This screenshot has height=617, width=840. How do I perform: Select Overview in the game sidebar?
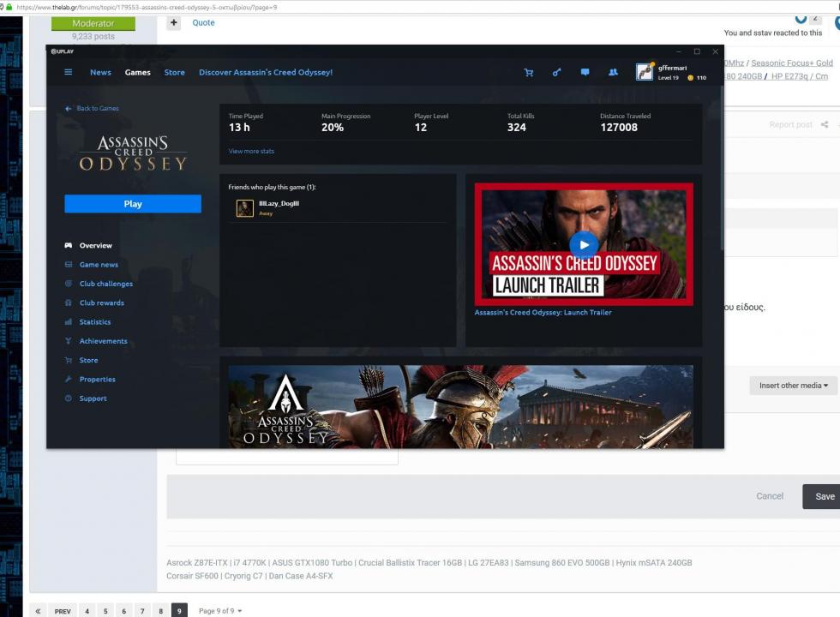96,245
